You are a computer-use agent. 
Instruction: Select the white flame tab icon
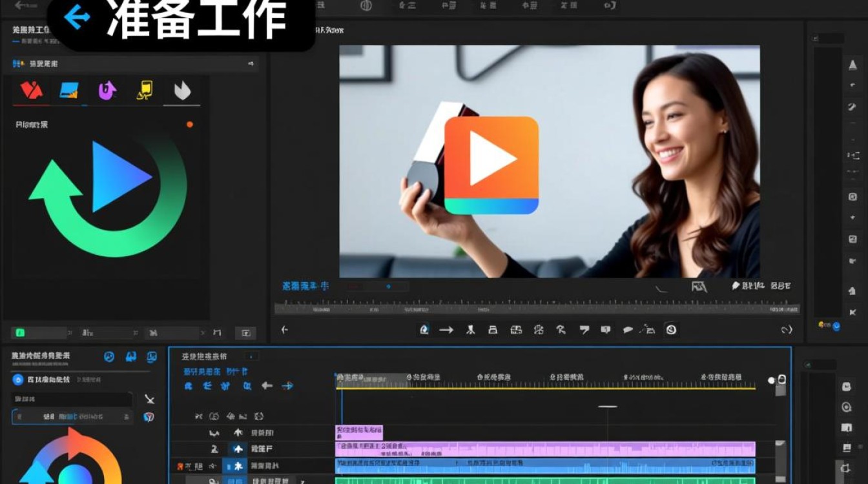[x=182, y=91]
